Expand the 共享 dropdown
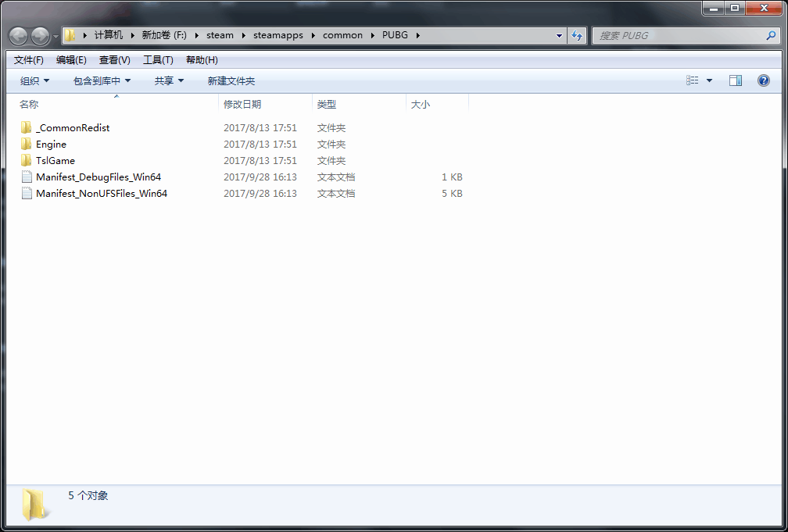This screenshot has height=532, width=788. pos(169,81)
